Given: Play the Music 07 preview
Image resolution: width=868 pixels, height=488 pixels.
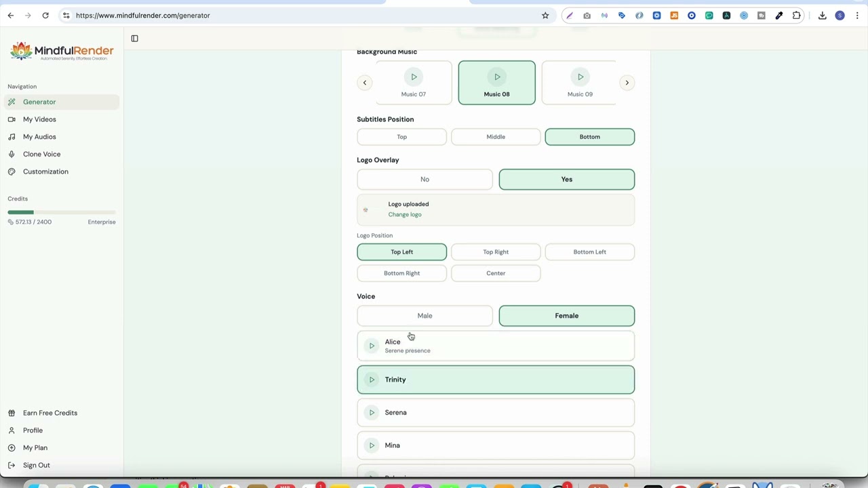Looking at the screenshot, I should 414,77.
